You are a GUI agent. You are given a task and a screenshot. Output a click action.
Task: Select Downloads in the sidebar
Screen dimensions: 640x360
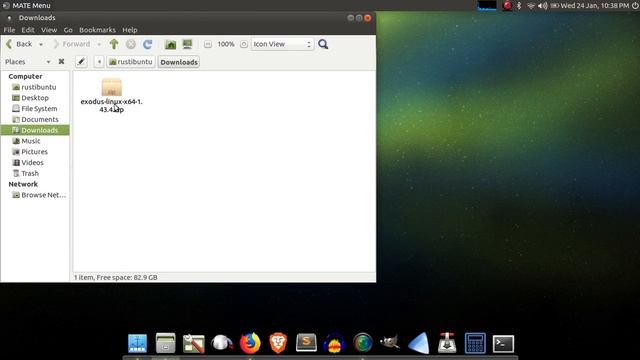[35, 130]
